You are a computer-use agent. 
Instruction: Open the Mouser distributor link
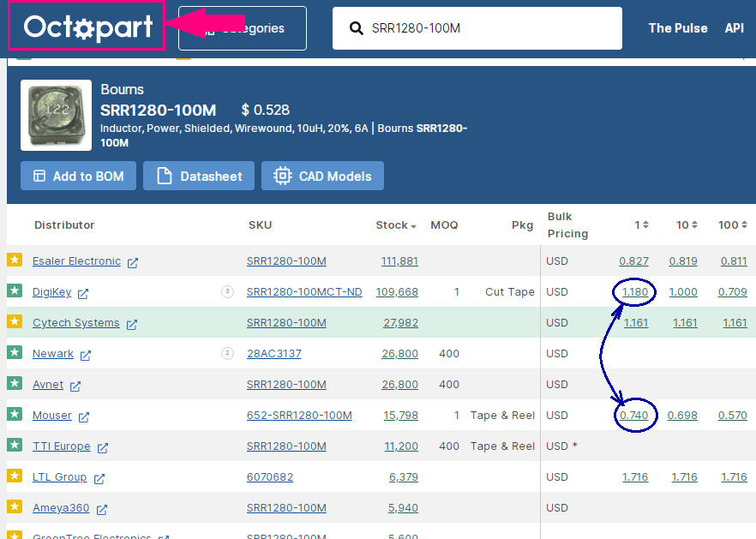click(x=52, y=415)
